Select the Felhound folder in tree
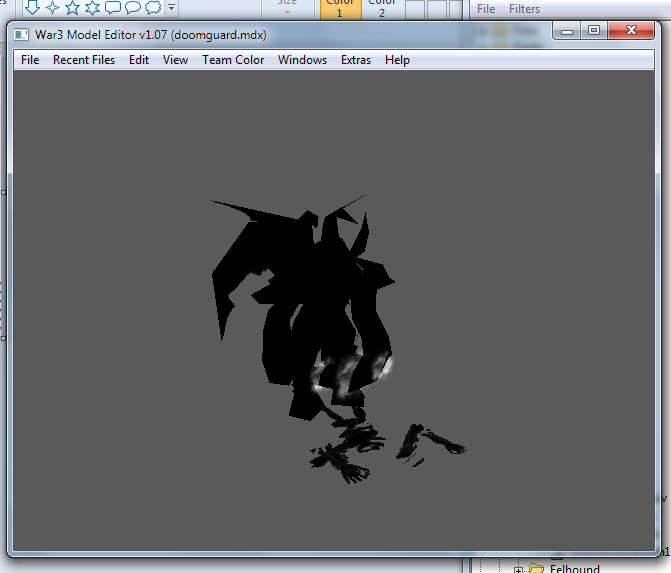 point(574,568)
